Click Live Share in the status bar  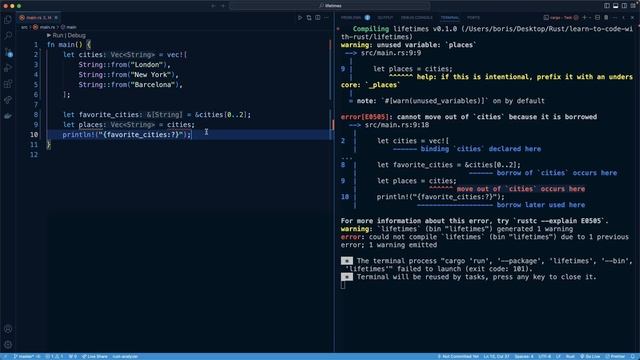95,356
